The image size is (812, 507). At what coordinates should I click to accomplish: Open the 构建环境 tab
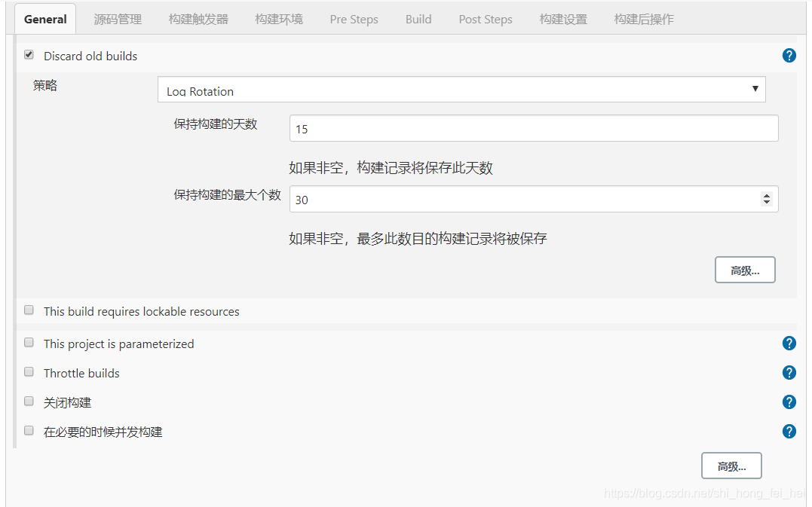coord(279,19)
